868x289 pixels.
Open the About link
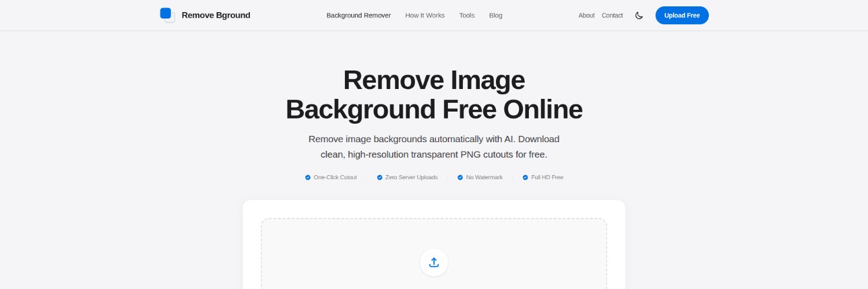[x=586, y=16]
